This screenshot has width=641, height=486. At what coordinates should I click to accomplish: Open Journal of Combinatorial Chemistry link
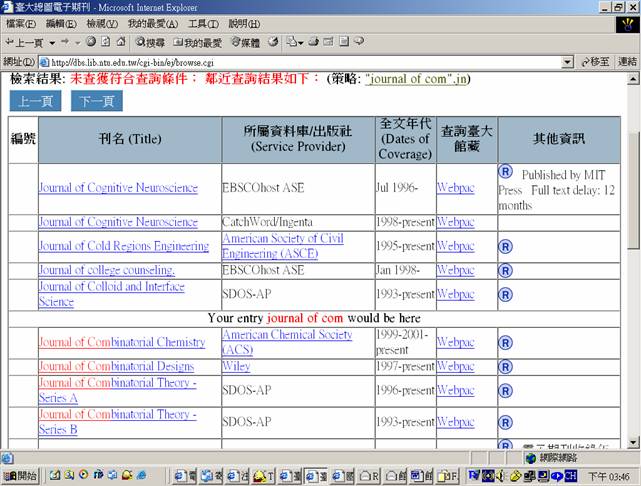click(122, 342)
